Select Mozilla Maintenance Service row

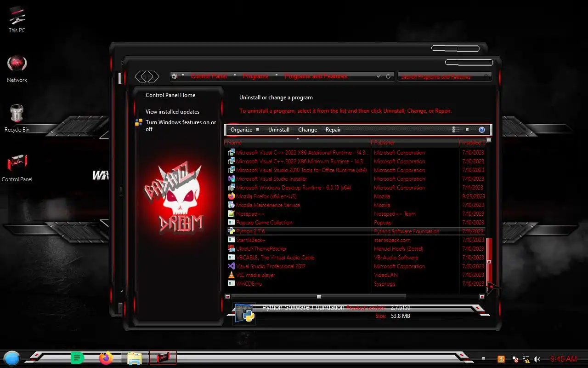click(356, 205)
